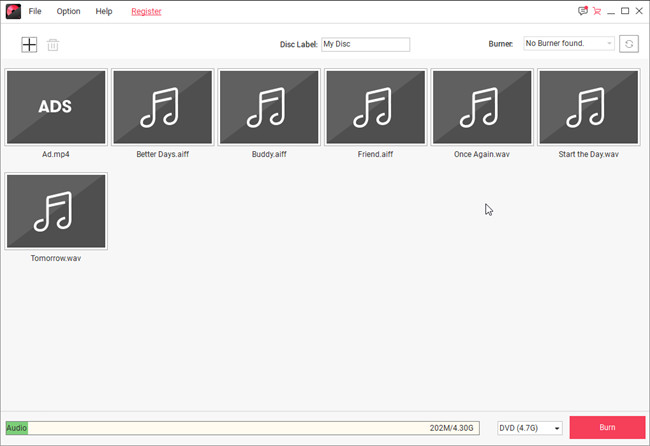Screen dimensions: 650x446
Task: Open the File menu
Action: (35, 11)
